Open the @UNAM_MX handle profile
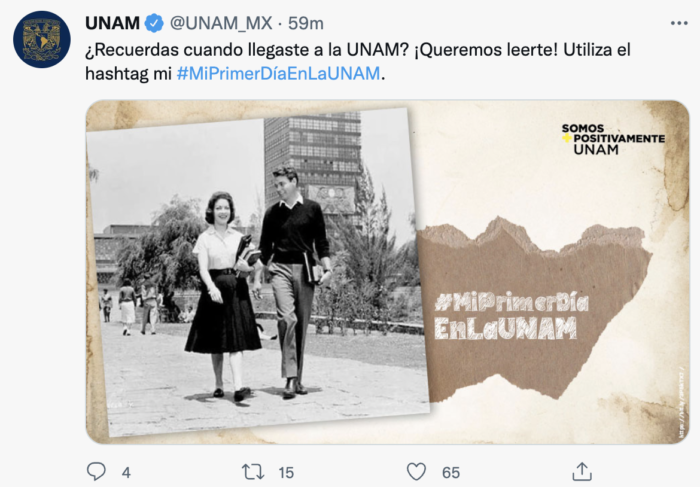This screenshot has height=487, width=700. tap(221, 23)
